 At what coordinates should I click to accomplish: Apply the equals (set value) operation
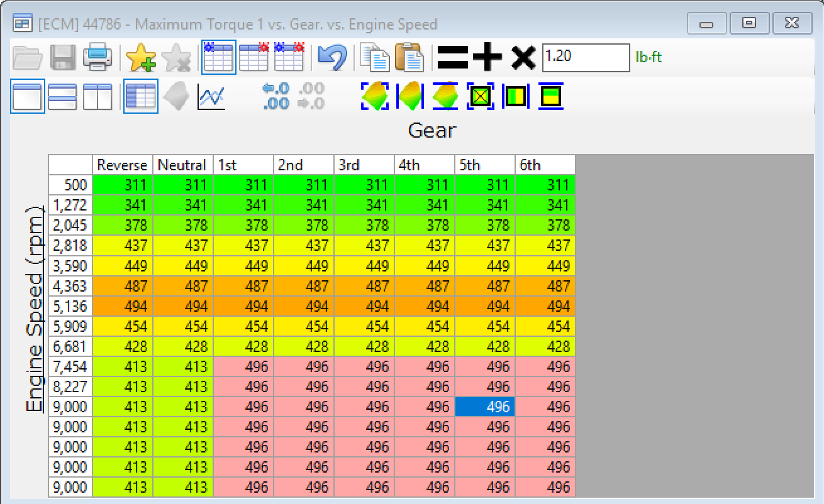(453, 58)
